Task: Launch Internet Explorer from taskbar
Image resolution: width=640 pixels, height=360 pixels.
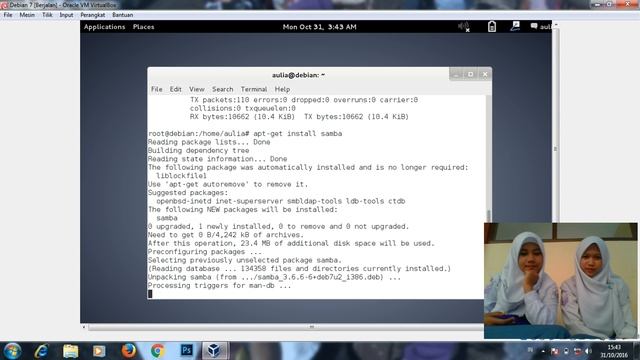Action: coord(41,351)
